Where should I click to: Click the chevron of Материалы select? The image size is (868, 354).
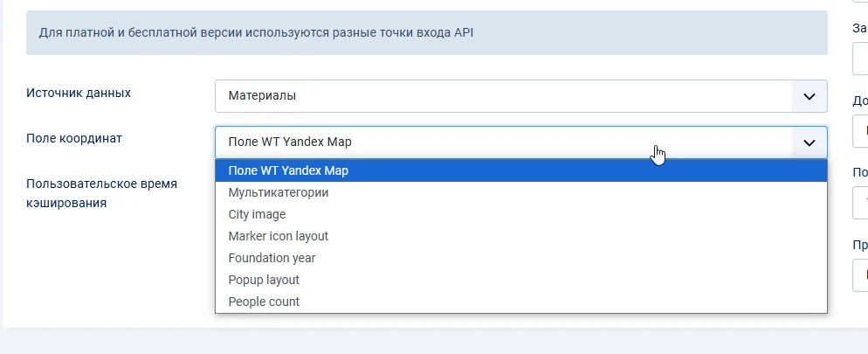tap(809, 96)
